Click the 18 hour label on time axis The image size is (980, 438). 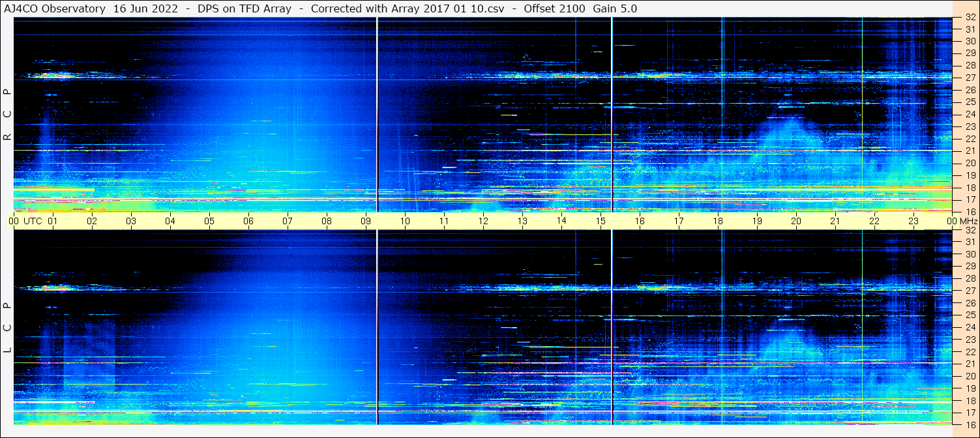pyautogui.click(x=718, y=221)
